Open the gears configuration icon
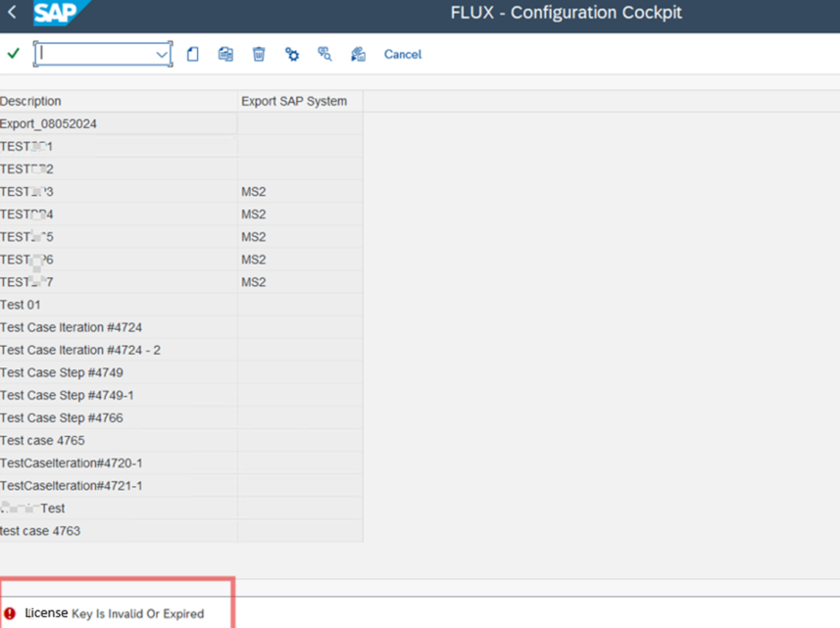Image resolution: width=840 pixels, height=628 pixels. [292, 54]
